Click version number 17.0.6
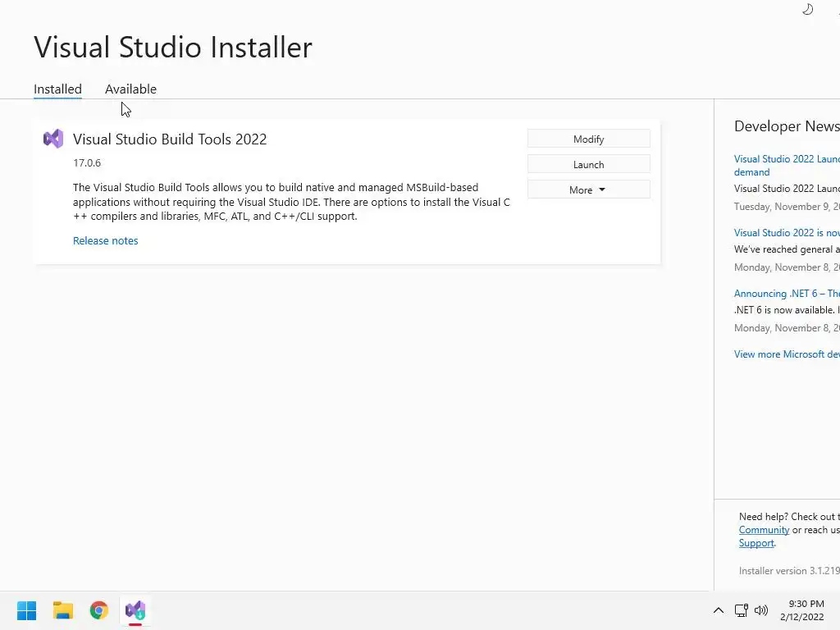Viewport: 840px width, 630px height. pos(87,163)
